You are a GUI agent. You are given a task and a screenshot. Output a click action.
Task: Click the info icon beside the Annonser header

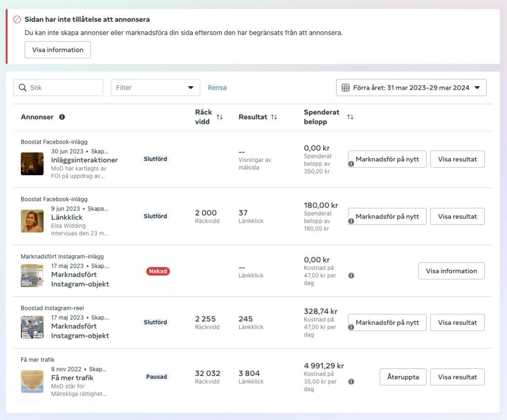tap(62, 117)
